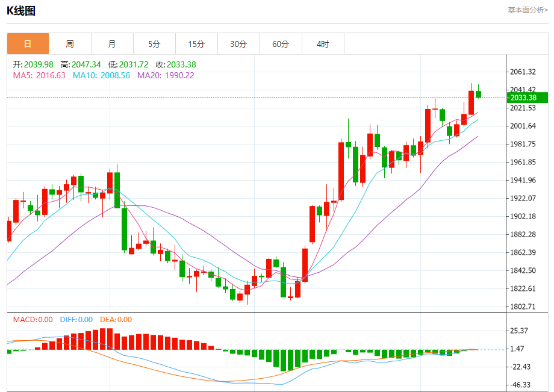
Task: Click the latest green candlestick at chart's right edge
Action: (x=478, y=94)
